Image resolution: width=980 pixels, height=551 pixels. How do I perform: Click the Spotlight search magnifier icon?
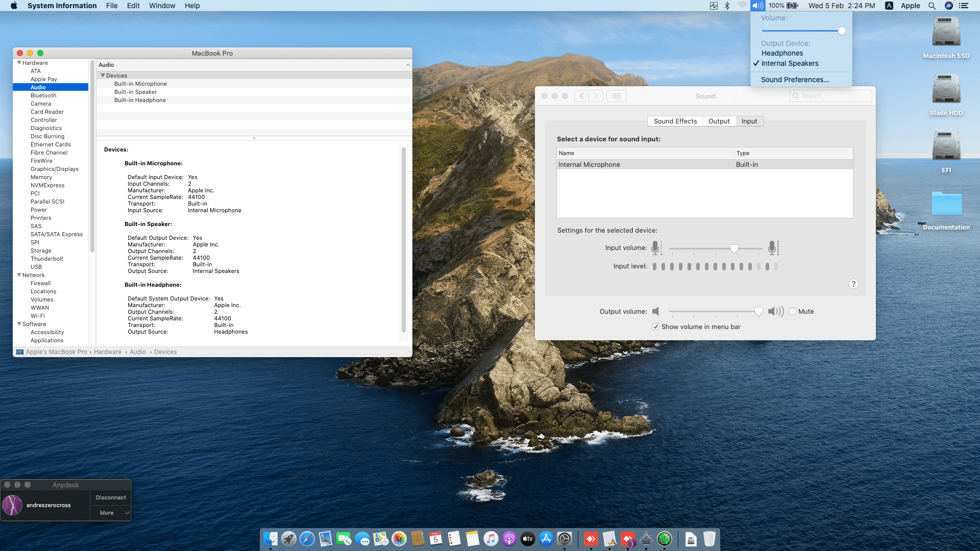932,6
